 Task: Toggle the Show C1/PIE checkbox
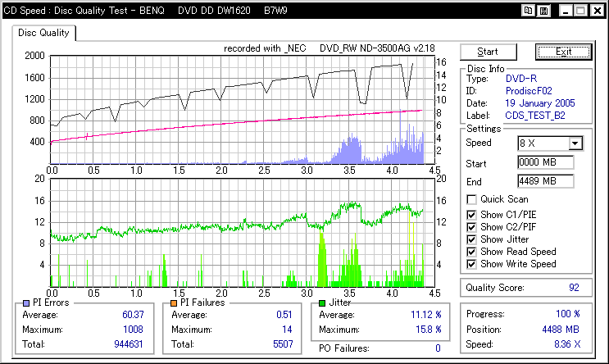(471, 215)
